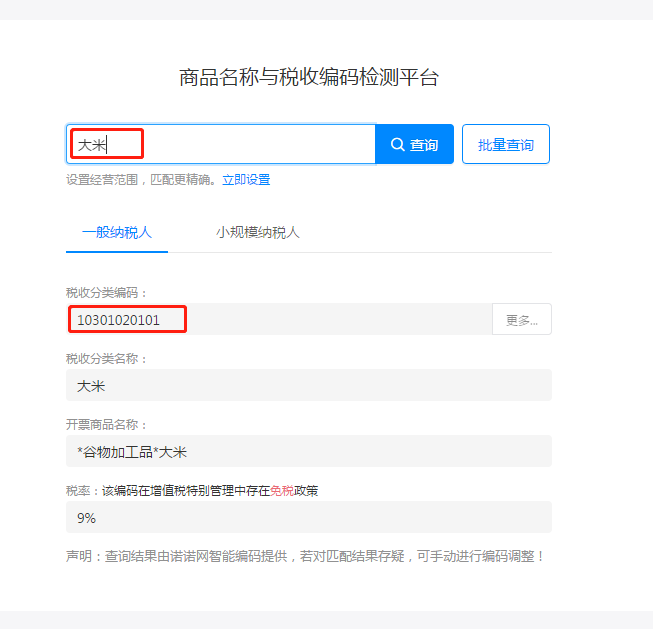Click the 开票商品名称 field label

[x=107, y=425]
